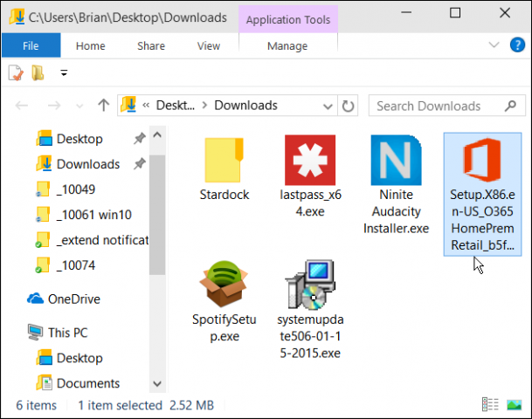The width and height of the screenshot is (532, 419).
Task: Open the File menu
Action: pyautogui.click(x=31, y=45)
